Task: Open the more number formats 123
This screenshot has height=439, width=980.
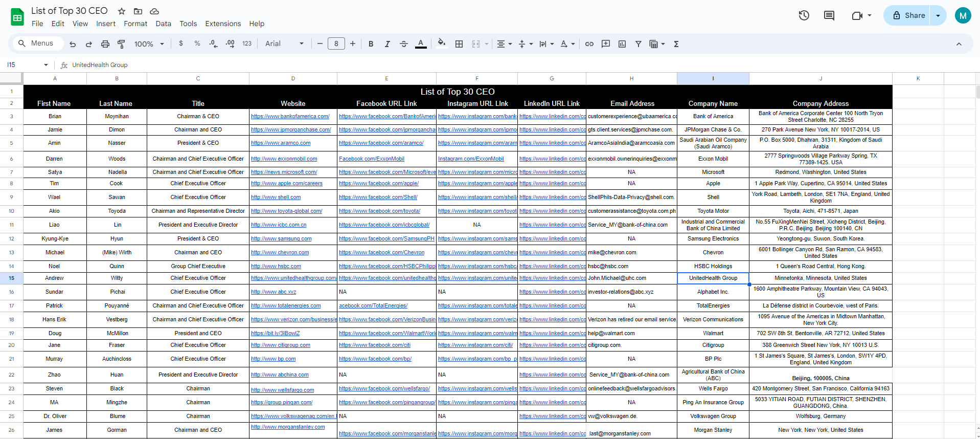Action: 247,43
